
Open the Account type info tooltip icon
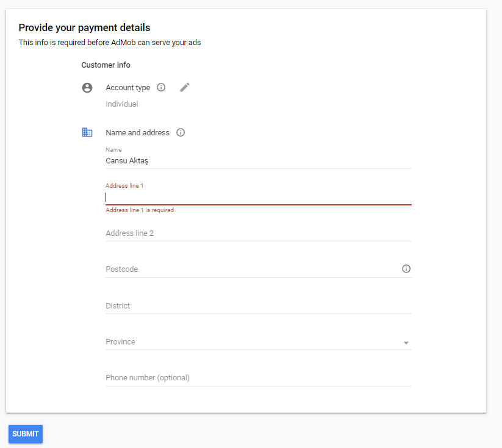coord(161,87)
